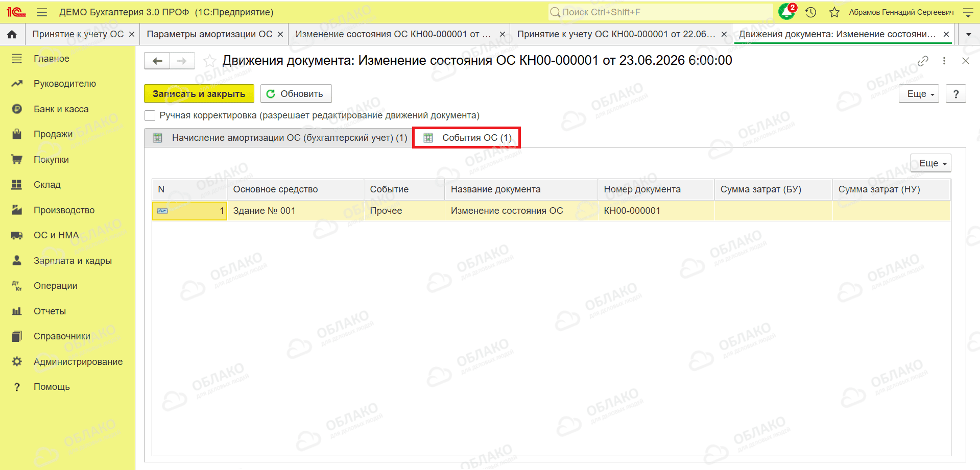
Task: Go to home page icon
Action: pyautogui.click(x=12, y=34)
